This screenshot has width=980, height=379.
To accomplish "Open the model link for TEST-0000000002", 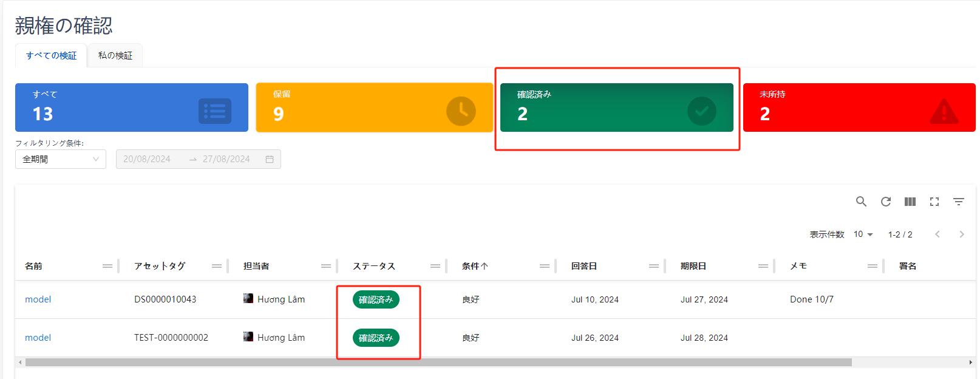I will tap(38, 338).
